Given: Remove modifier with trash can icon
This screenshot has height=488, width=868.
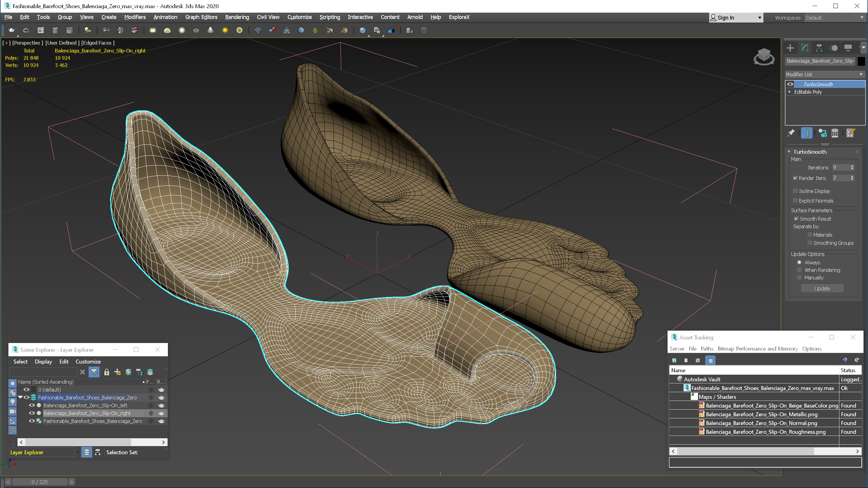Looking at the screenshot, I should click(x=835, y=133).
